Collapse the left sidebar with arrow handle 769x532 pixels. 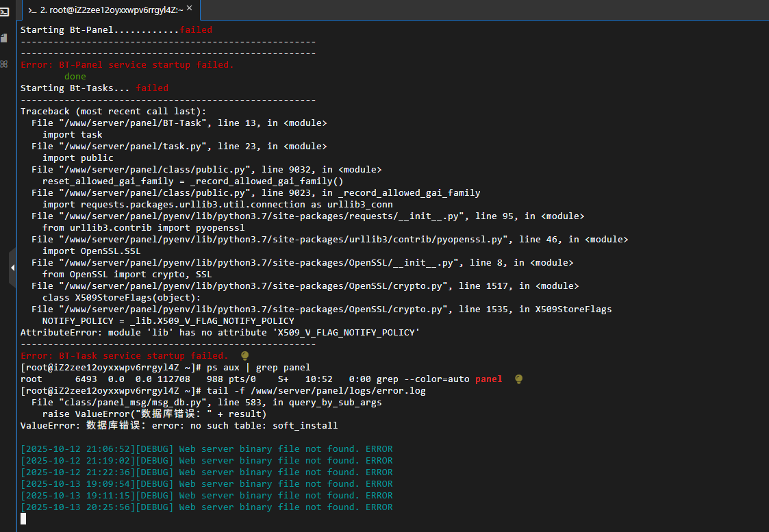[x=12, y=268]
